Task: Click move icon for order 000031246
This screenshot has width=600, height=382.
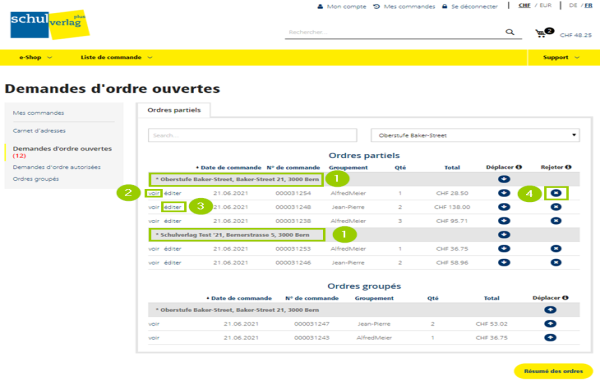Action: click(x=504, y=263)
